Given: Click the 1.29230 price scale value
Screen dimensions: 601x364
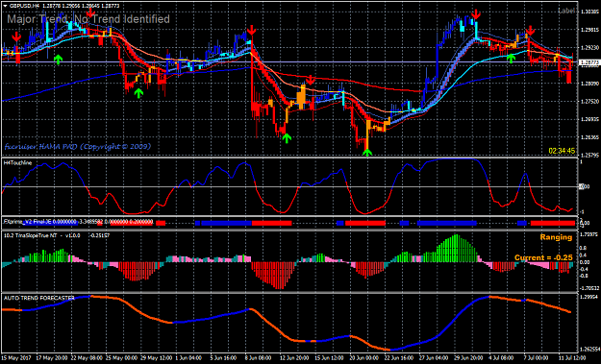Looking at the screenshot, I should pyautogui.click(x=589, y=48).
